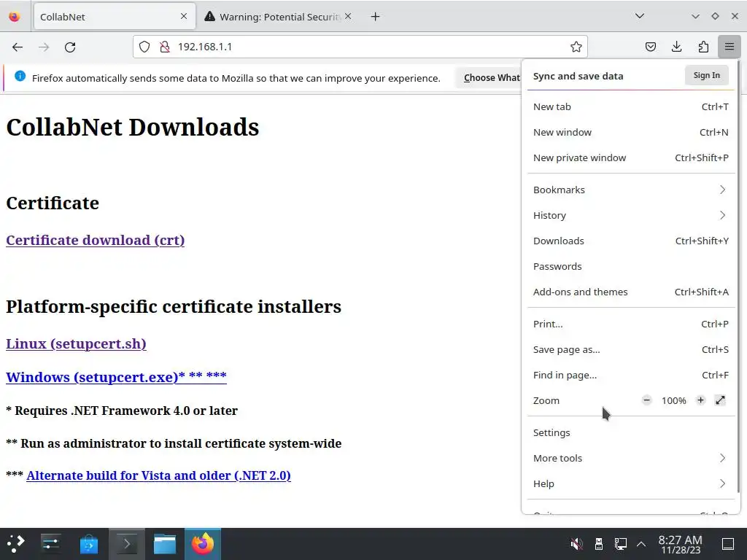Open the Save to Pocket button
The width and height of the screenshot is (747, 560).
coord(650,47)
